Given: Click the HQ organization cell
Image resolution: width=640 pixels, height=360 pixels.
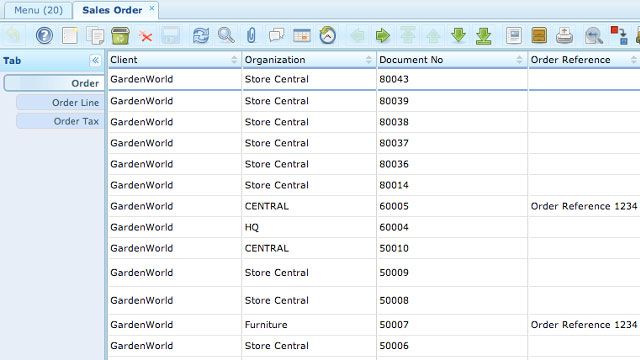Looking at the screenshot, I should [x=309, y=227].
